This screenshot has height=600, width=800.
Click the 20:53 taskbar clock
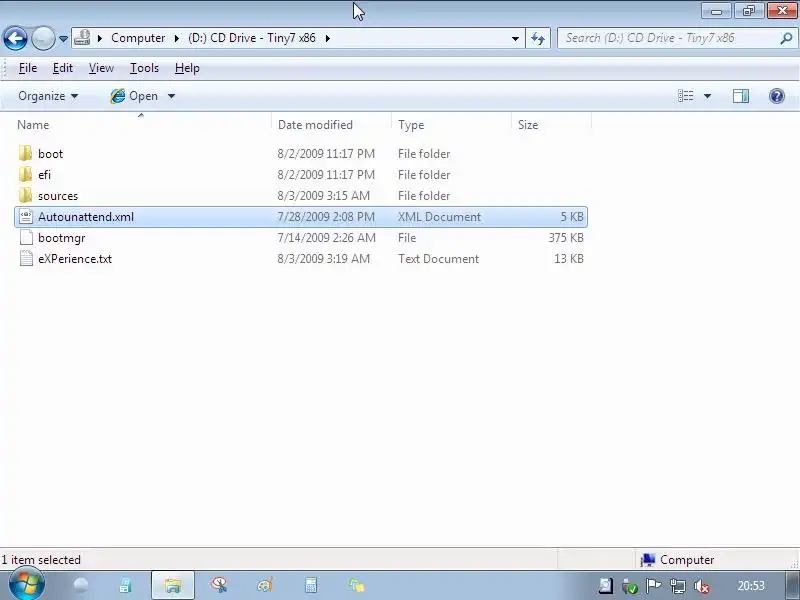click(751, 586)
